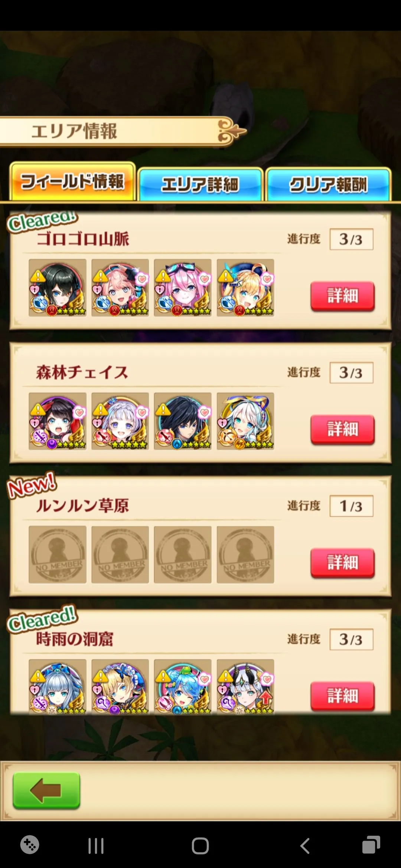Viewport: 401px width, 868px height.
Task: Tap Android home navigation button
Action: (x=200, y=846)
